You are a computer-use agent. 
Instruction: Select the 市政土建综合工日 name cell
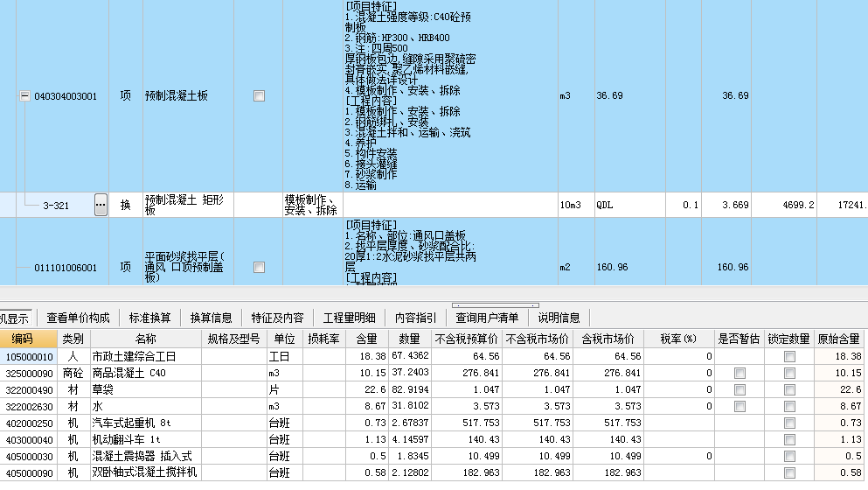coord(146,356)
